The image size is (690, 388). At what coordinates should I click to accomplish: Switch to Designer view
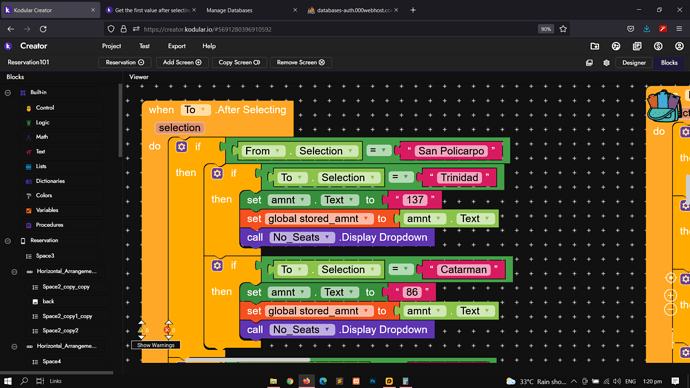pos(634,63)
